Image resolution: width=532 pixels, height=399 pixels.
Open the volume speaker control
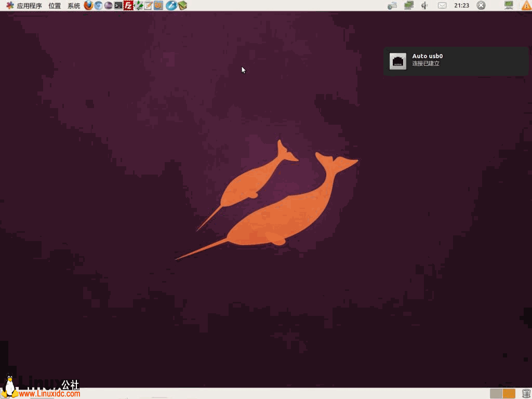pos(424,6)
